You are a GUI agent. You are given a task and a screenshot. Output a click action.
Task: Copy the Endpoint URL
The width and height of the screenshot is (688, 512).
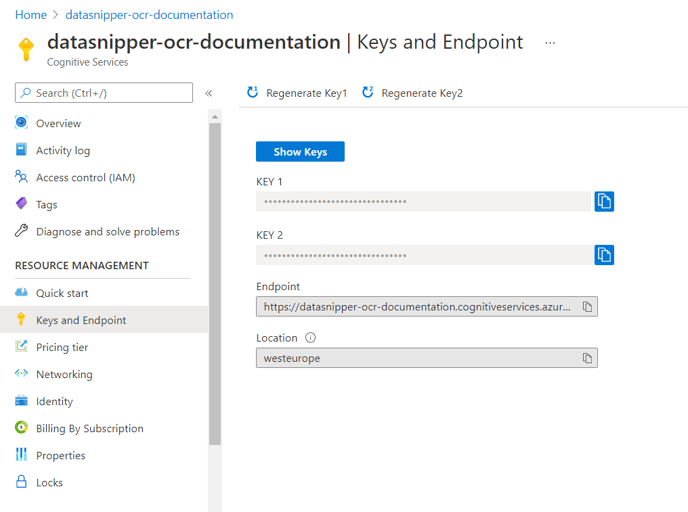(x=587, y=307)
